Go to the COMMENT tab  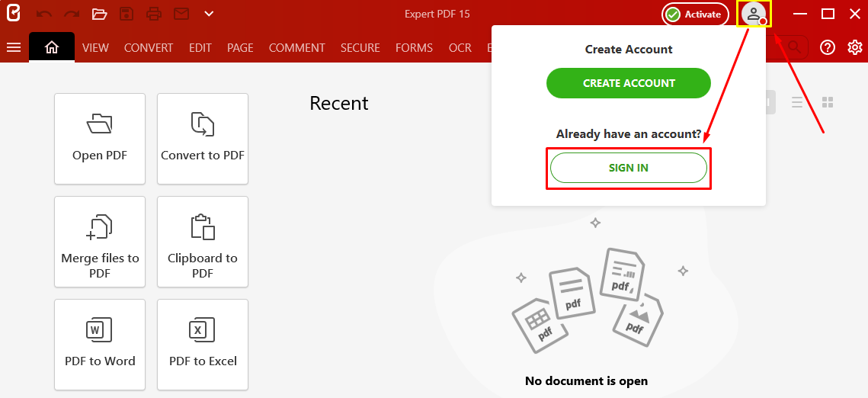(x=296, y=48)
